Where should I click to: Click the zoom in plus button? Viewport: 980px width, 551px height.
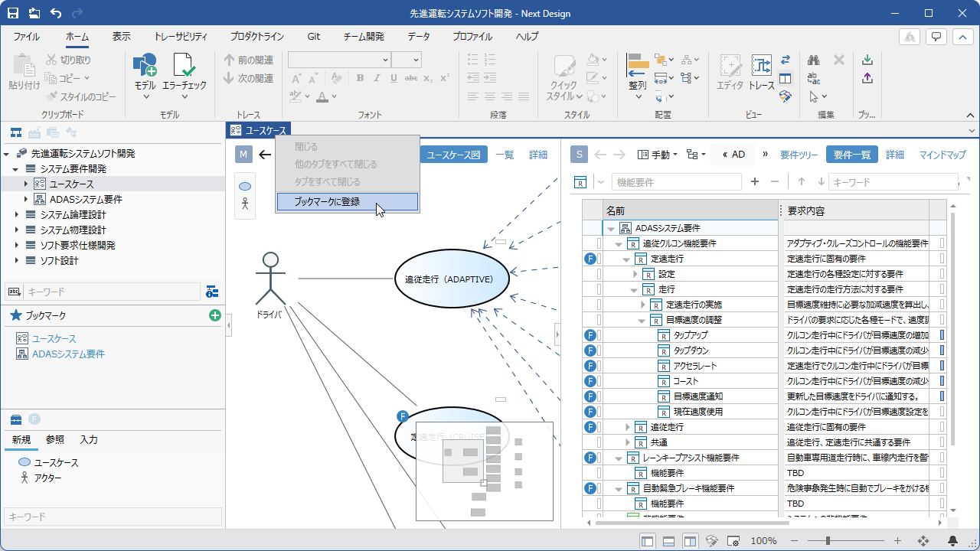point(897,541)
